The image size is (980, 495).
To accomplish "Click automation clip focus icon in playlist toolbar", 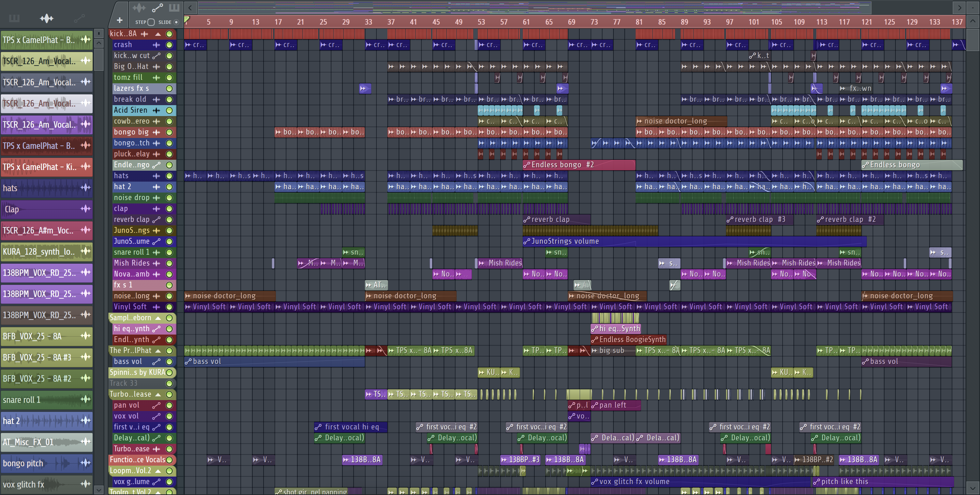I will (157, 7).
